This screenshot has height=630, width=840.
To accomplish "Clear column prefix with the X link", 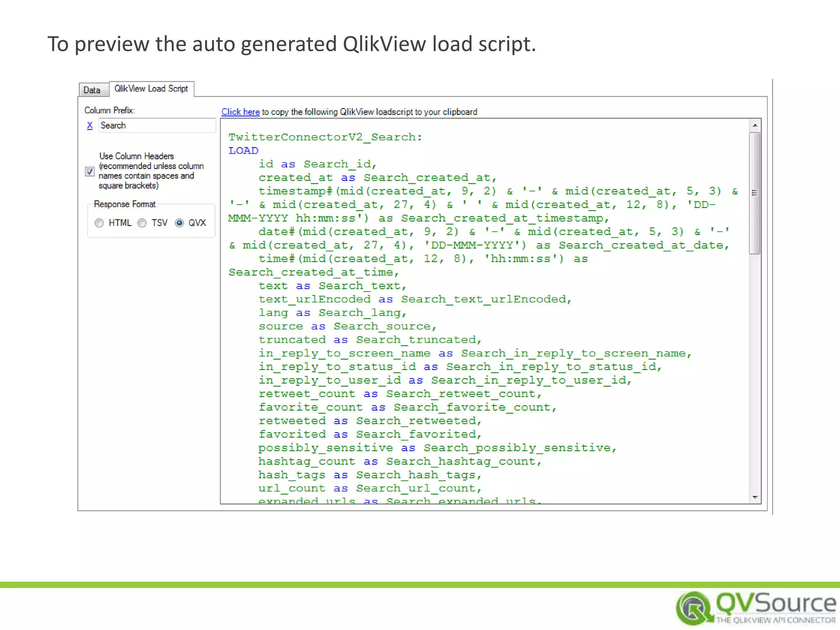I will (x=90, y=126).
